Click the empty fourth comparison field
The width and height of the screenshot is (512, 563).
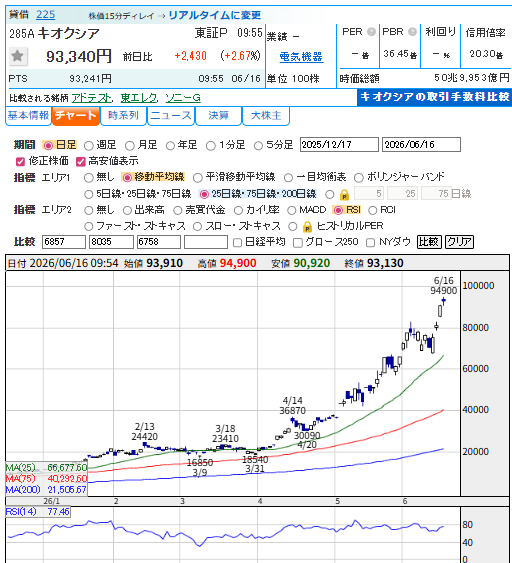click(206, 242)
